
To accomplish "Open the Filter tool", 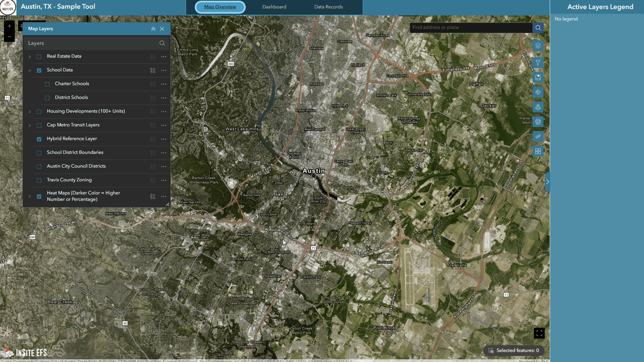I will coord(538,63).
